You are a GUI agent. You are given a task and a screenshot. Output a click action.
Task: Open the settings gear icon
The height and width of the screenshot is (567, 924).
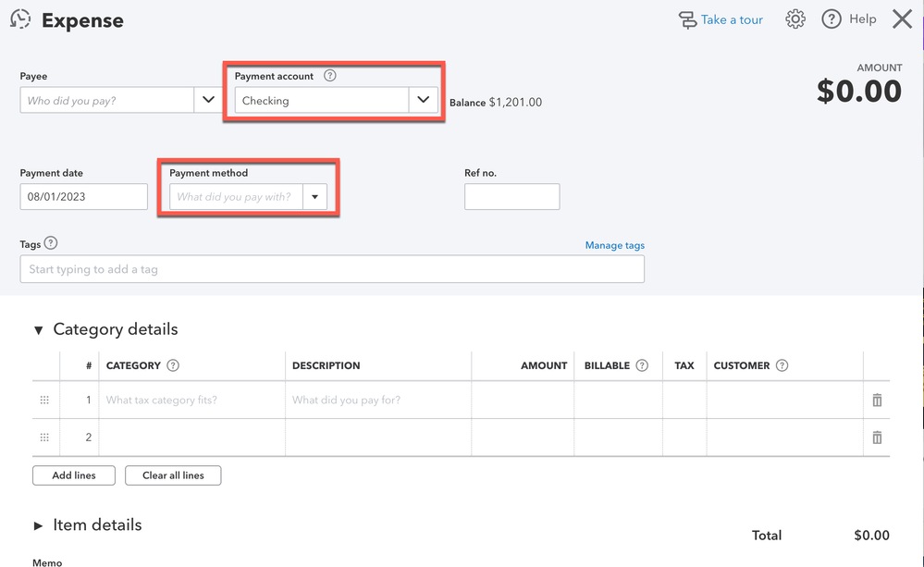795,19
